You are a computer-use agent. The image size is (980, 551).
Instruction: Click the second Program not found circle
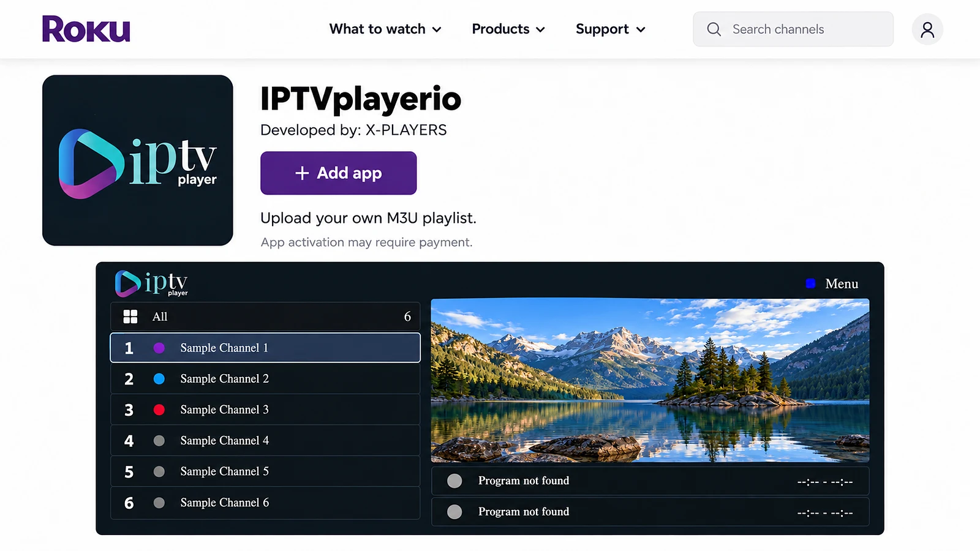click(x=454, y=512)
